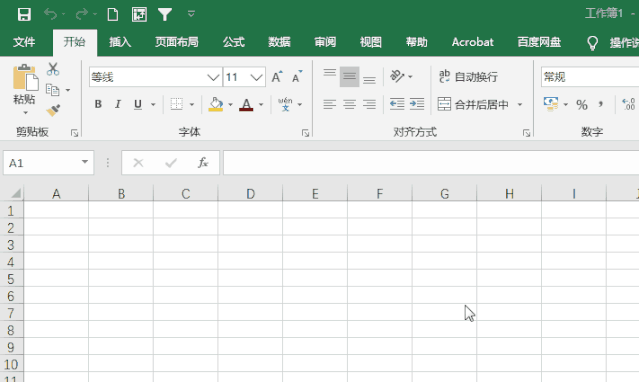Increase the font size
Viewport: 639px width, 382px height.
(277, 77)
